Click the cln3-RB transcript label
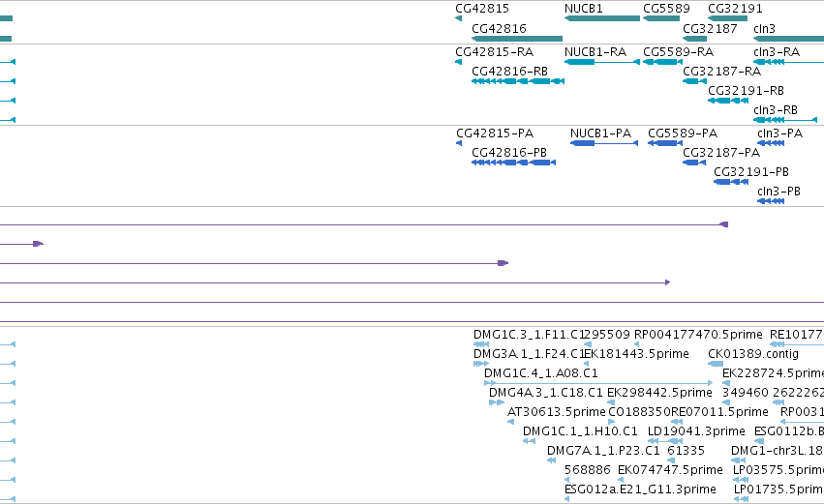This screenshot has height=504, width=824. coord(776,109)
